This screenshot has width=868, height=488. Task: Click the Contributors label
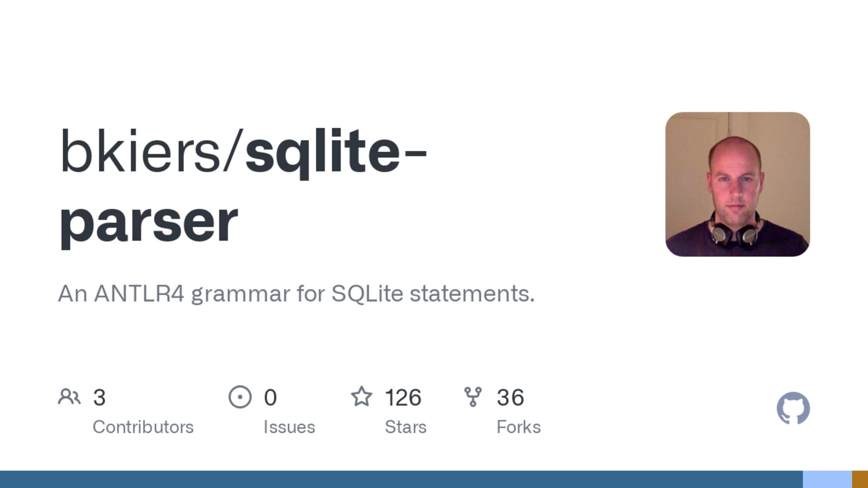(x=143, y=427)
